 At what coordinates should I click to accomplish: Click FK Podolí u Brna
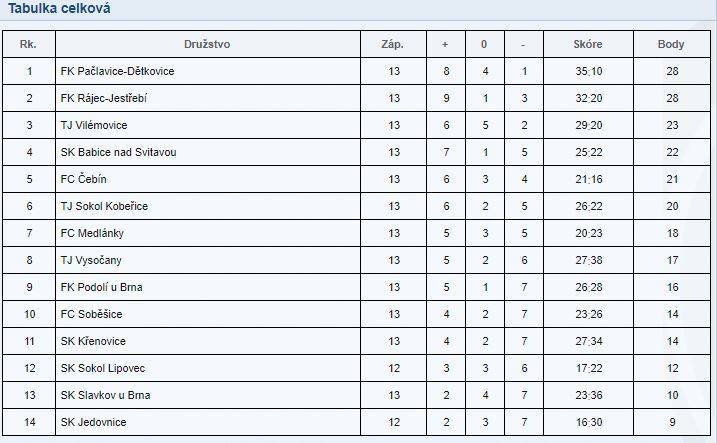[102, 287]
